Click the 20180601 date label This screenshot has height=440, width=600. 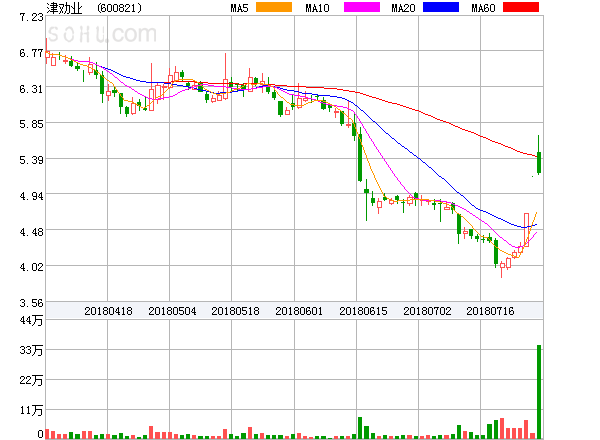pos(299,311)
